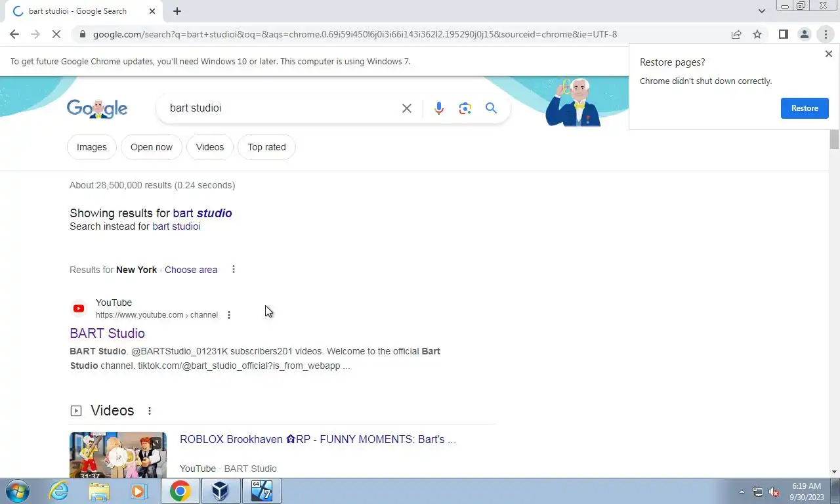Apply the Top rated filter
Image resolution: width=840 pixels, height=504 pixels.
[266, 147]
